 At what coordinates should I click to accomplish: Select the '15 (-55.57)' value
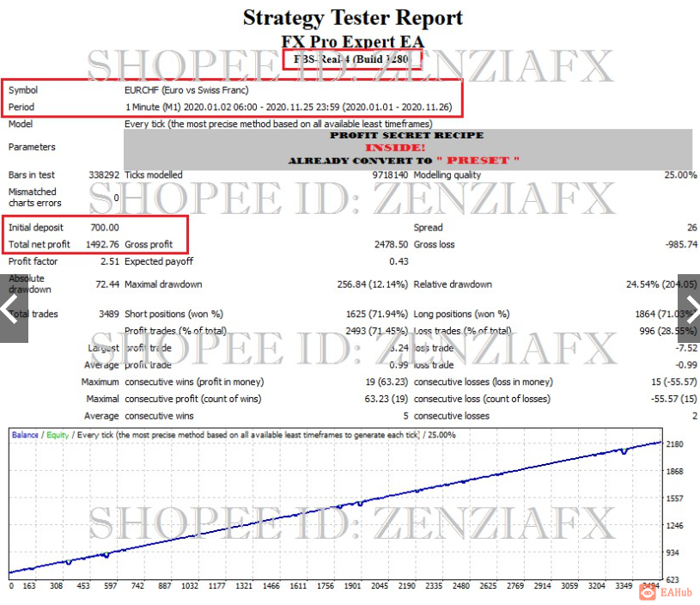[x=674, y=382]
